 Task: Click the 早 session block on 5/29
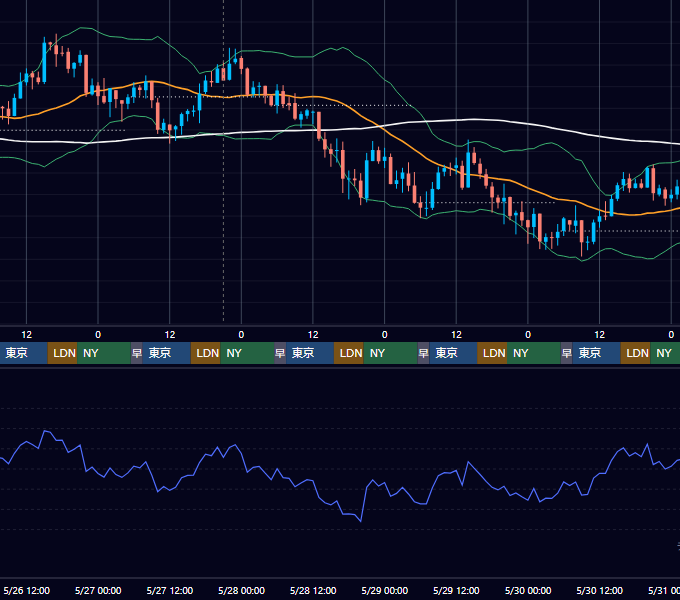[423, 353]
